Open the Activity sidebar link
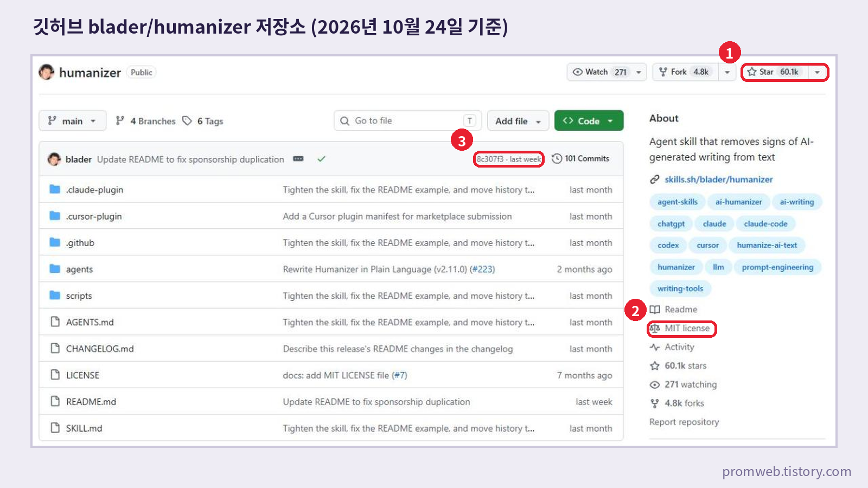The width and height of the screenshot is (868, 488). 672,347
